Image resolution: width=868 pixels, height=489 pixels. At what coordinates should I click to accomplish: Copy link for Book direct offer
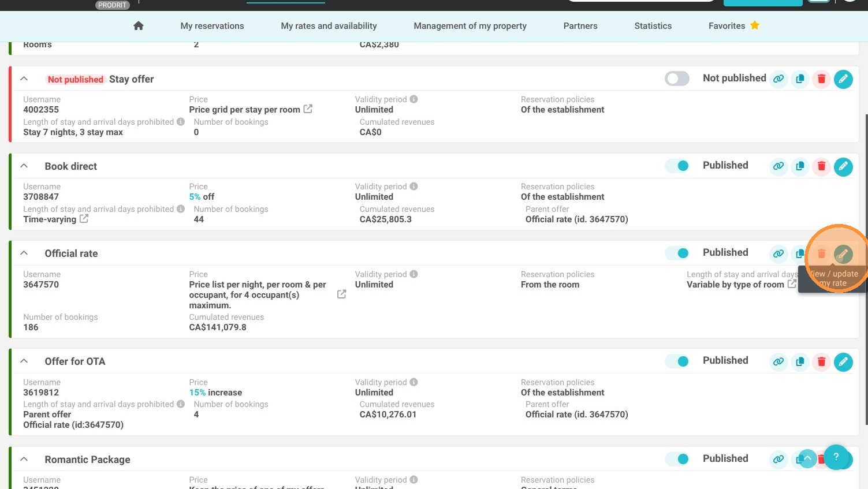coord(778,166)
